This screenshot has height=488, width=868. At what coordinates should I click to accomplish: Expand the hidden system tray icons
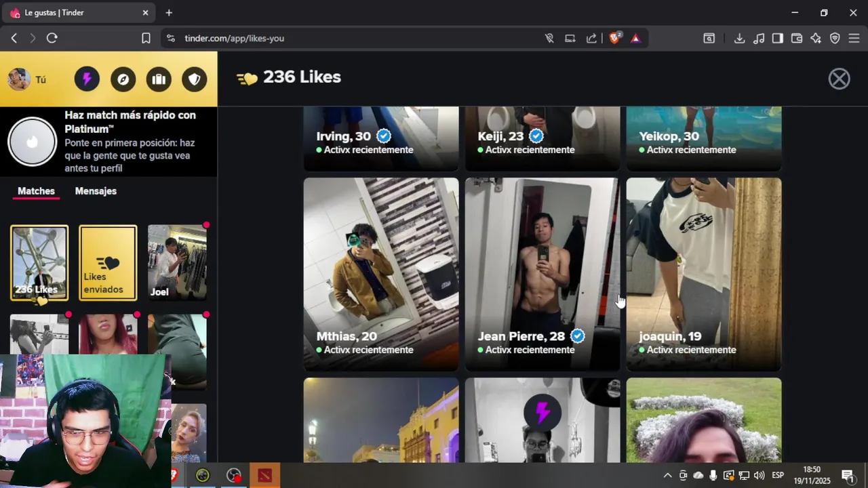[x=667, y=476]
